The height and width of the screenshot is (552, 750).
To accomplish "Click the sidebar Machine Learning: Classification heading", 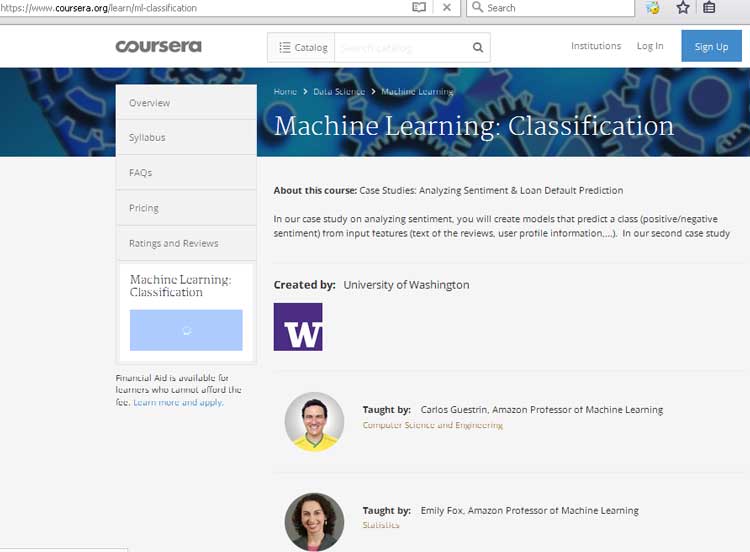I will 180,286.
